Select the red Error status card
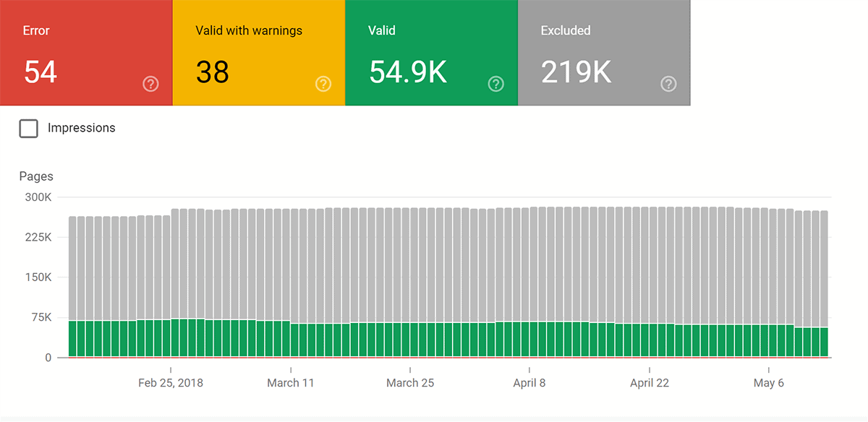Image resolution: width=868 pixels, height=422 pixels. pos(86,53)
